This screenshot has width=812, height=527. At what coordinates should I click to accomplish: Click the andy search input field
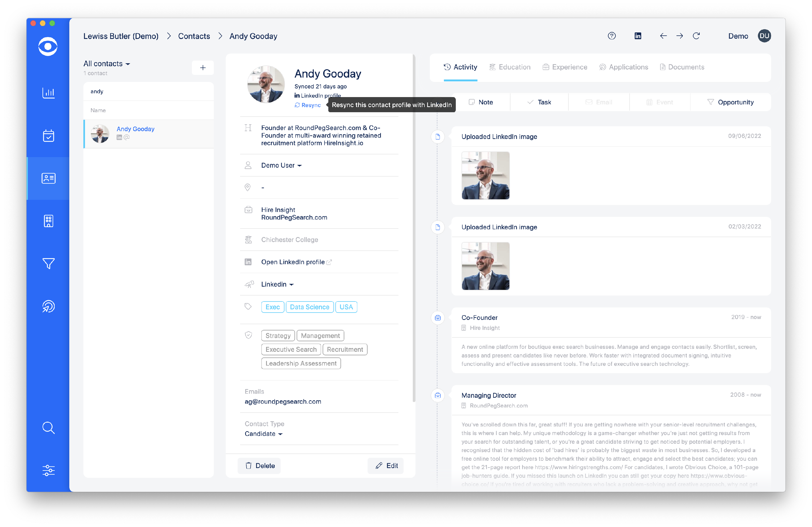(148, 91)
